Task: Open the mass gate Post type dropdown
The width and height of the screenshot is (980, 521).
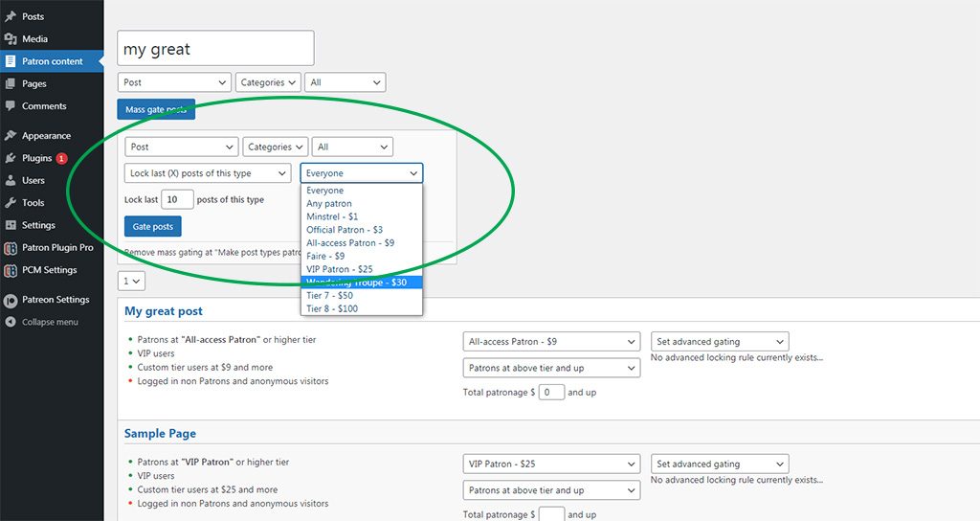Action: pos(181,147)
